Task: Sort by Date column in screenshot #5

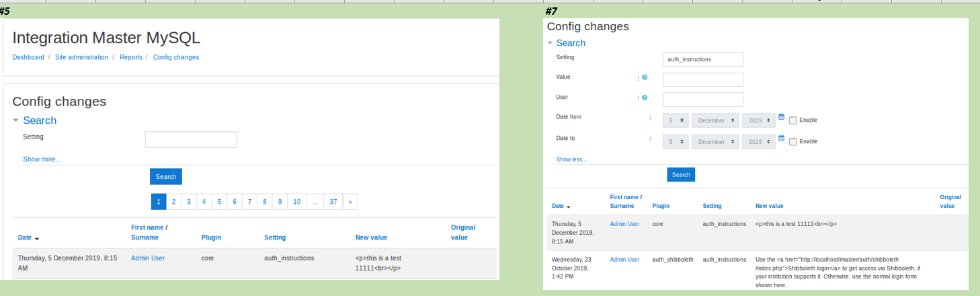Action: coord(25,237)
